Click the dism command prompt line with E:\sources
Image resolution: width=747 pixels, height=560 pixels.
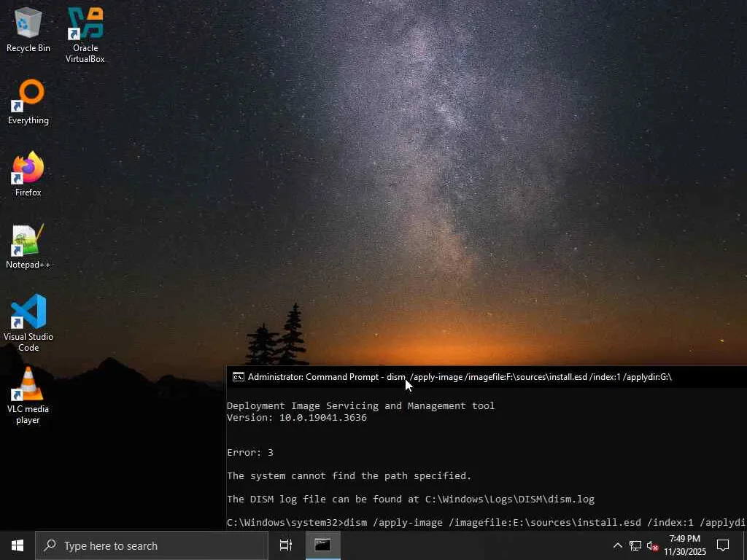point(487,523)
